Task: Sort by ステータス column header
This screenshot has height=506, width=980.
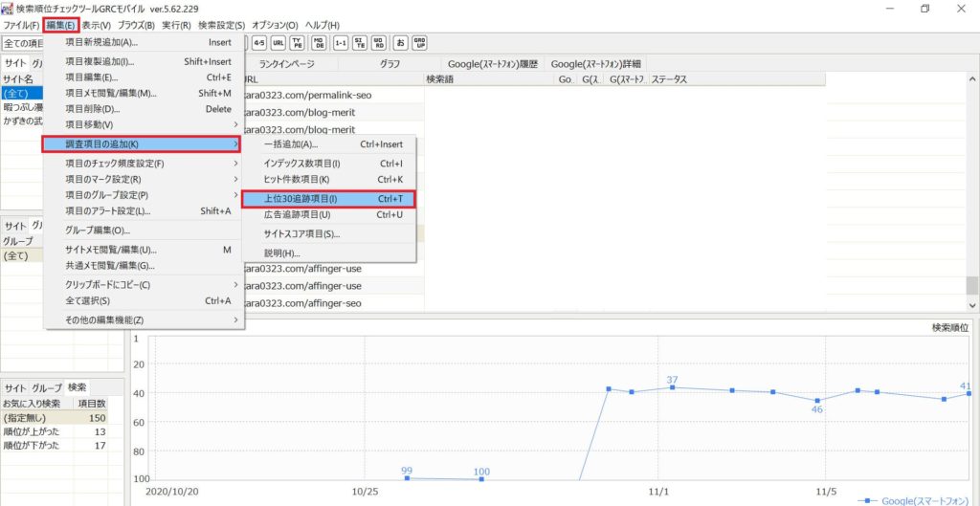Action: pos(738,79)
